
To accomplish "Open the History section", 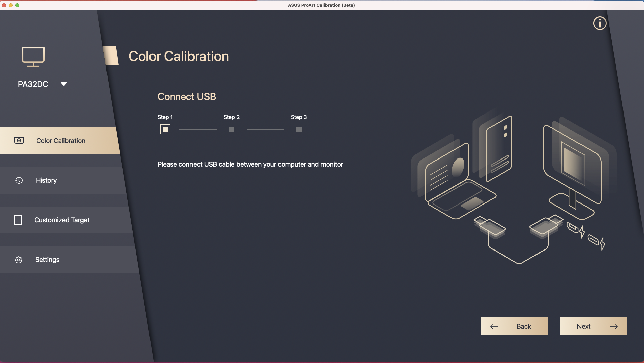I will tap(62, 180).
